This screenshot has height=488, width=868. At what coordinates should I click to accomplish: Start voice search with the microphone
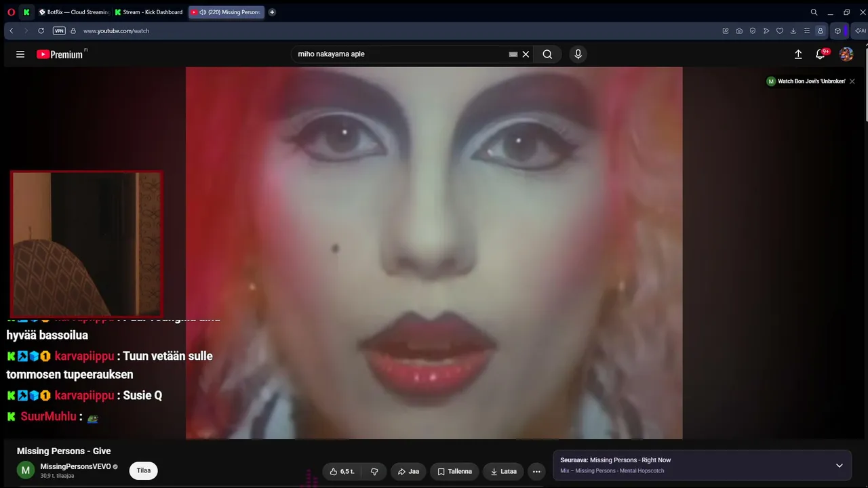pos(578,54)
